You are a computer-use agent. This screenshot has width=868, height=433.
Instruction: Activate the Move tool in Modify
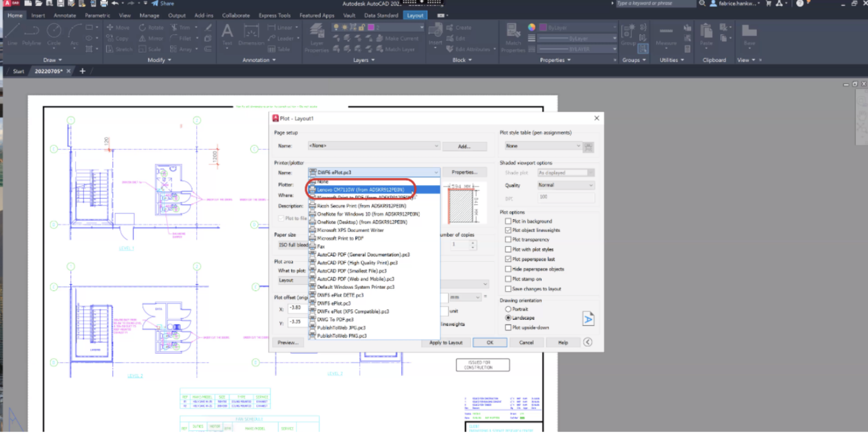tap(118, 28)
